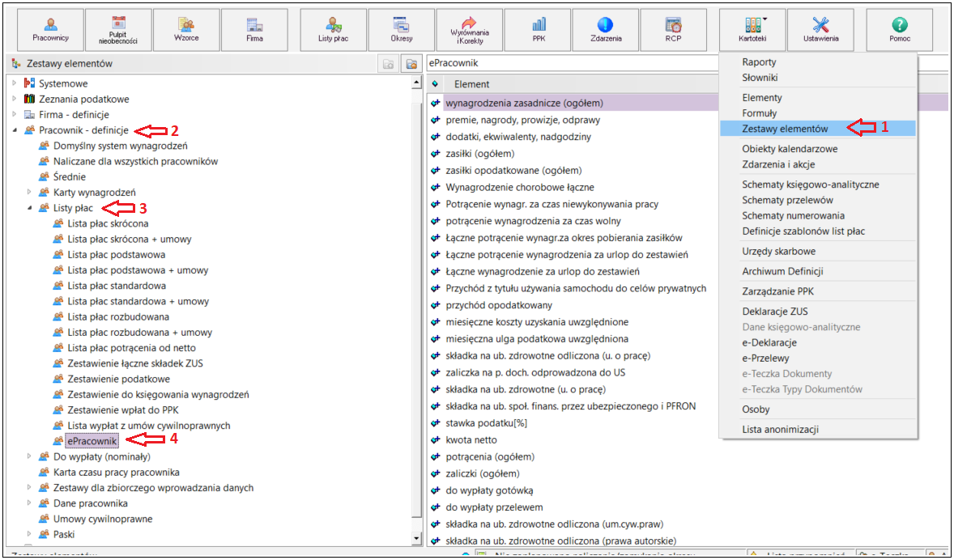Click icon beside do wypłaty gotówką row
954x560 pixels.
(435, 490)
